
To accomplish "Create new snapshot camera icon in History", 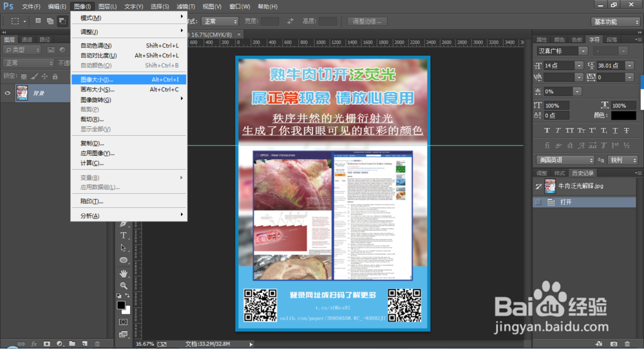I will [x=614, y=344].
